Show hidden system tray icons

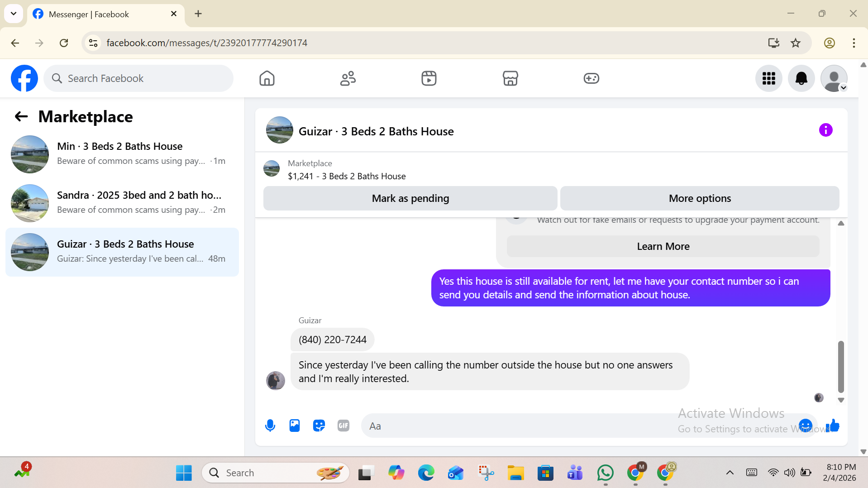tap(730, 473)
